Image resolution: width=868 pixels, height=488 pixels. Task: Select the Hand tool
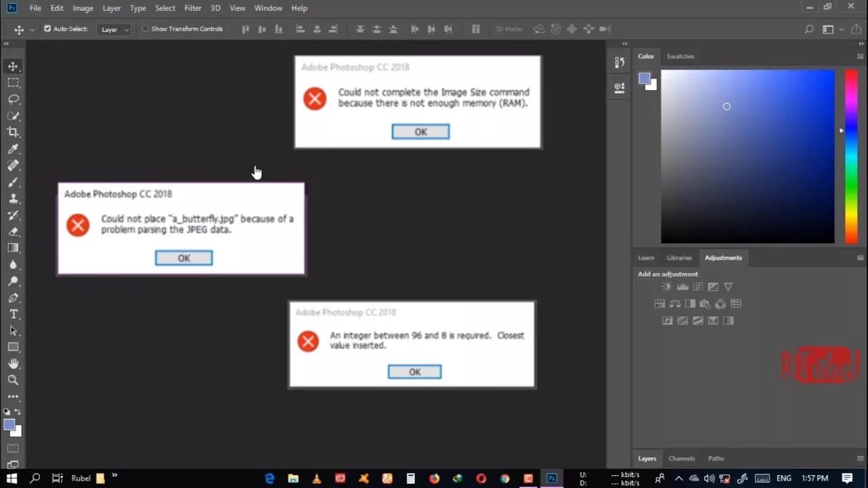coord(13,364)
